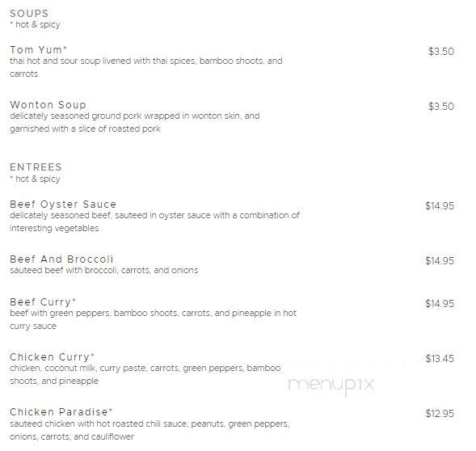Image resolution: width=476 pixels, height=451 pixels.
Task: Click the SOUPS section heading
Action: tap(29, 14)
